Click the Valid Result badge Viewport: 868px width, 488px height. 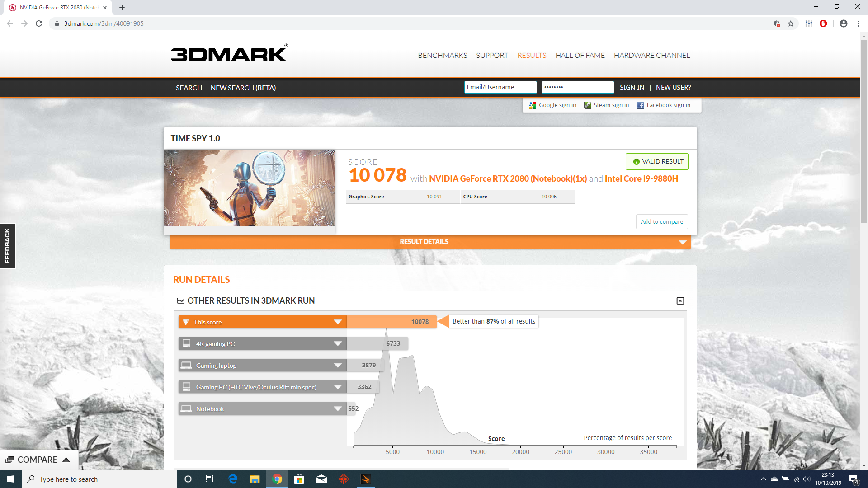pyautogui.click(x=657, y=162)
